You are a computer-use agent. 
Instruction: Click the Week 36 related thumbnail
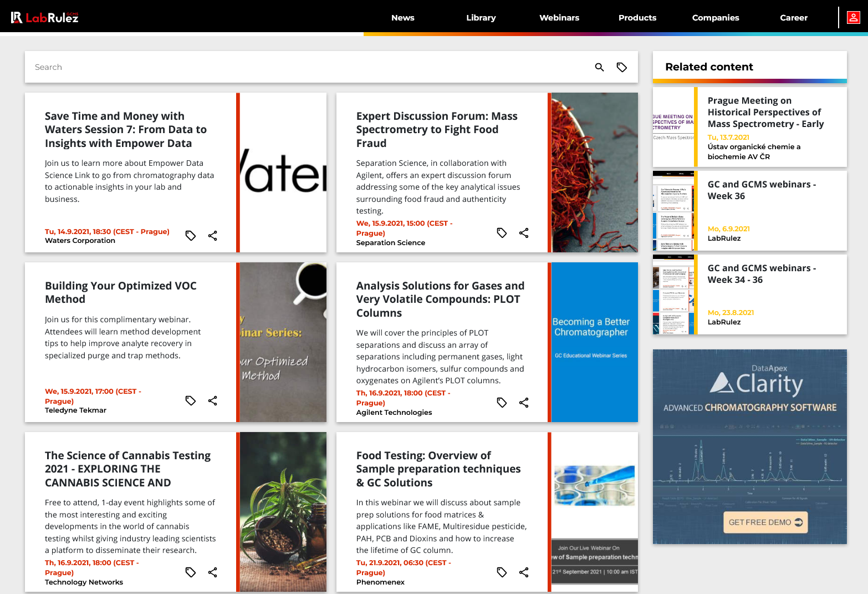click(x=673, y=211)
